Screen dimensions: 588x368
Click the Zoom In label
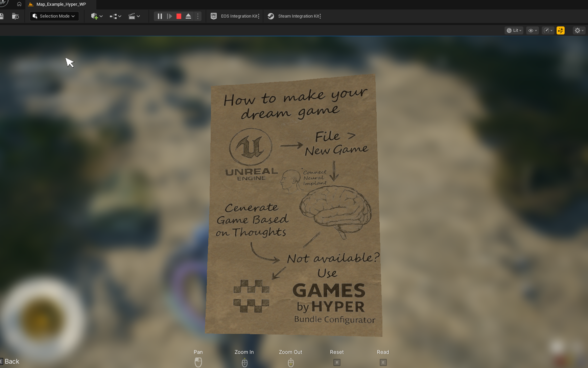[x=244, y=352]
